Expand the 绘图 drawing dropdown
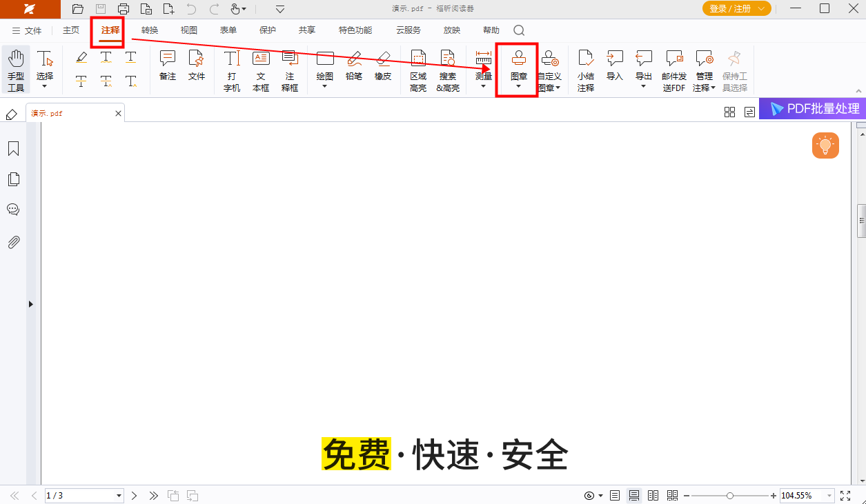The height and width of the screenshot is (504, 866). click(325, 86)
